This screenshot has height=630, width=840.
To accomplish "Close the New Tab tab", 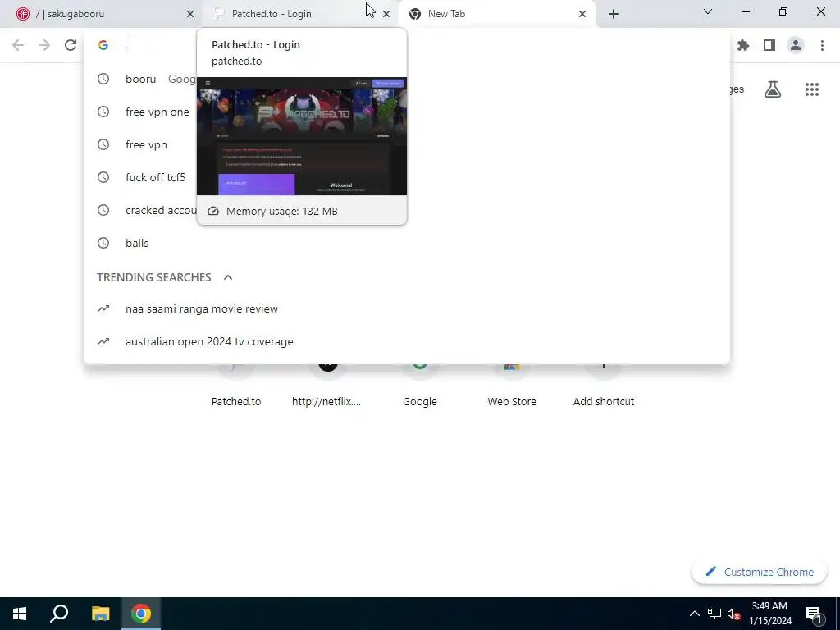I will (x=582, y=14).
